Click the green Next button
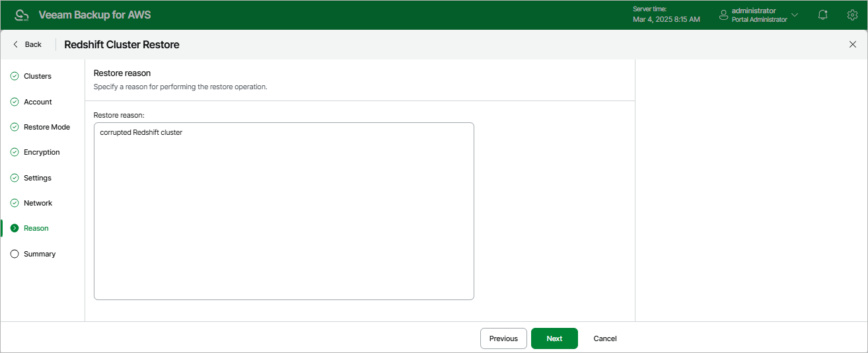 pyautogui.click(x=554, y=338)
